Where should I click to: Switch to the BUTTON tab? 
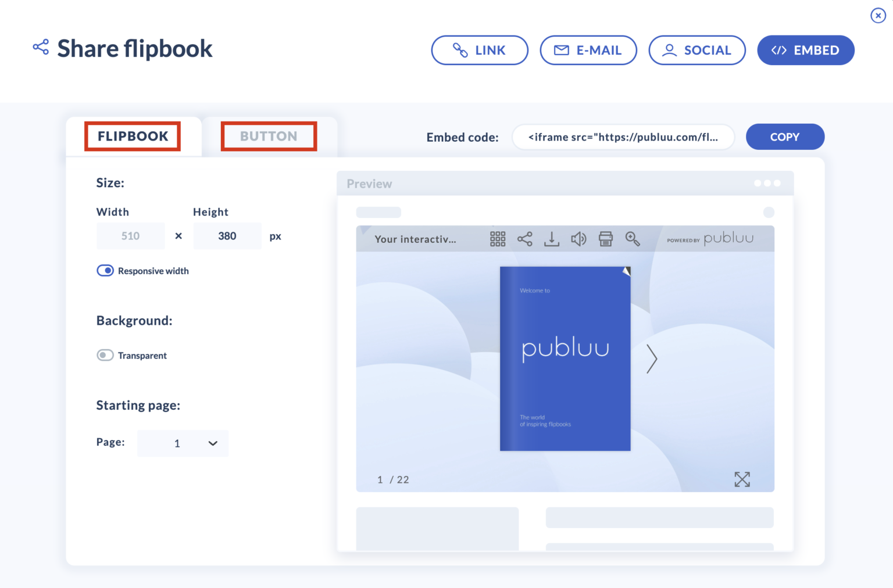click(268, 136)
